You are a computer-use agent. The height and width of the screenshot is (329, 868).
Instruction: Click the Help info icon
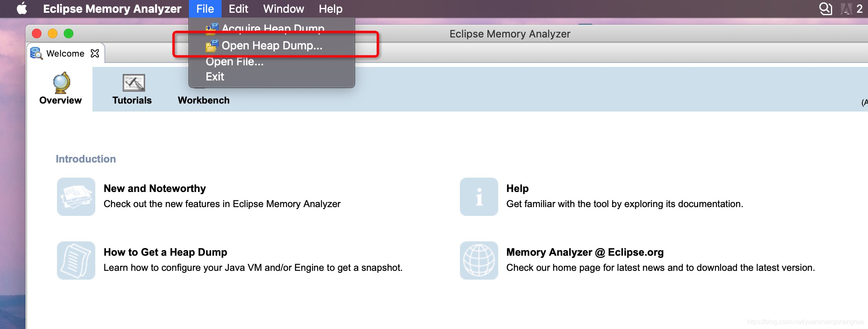coord(479,197)
